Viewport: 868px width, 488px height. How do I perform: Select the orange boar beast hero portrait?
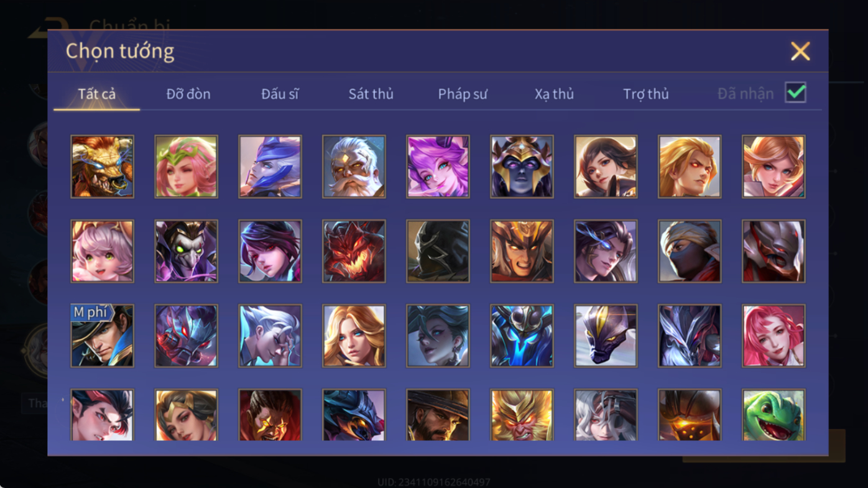tap(102, 167)
